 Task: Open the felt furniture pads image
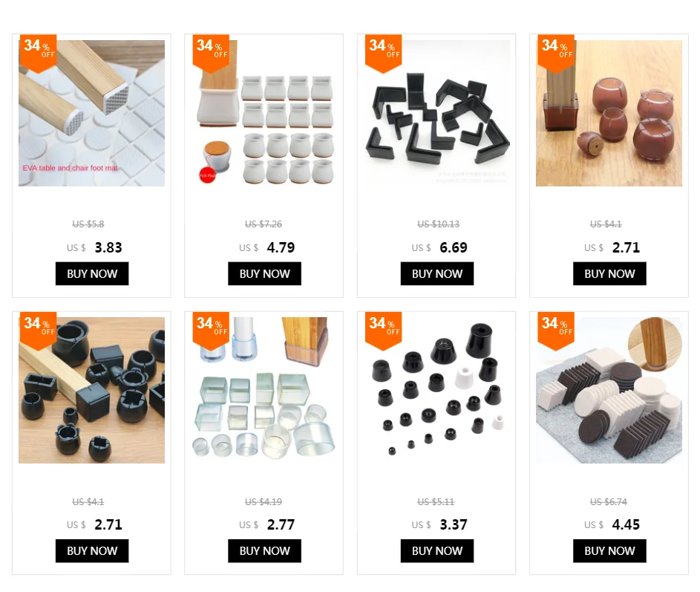point(609,390)
